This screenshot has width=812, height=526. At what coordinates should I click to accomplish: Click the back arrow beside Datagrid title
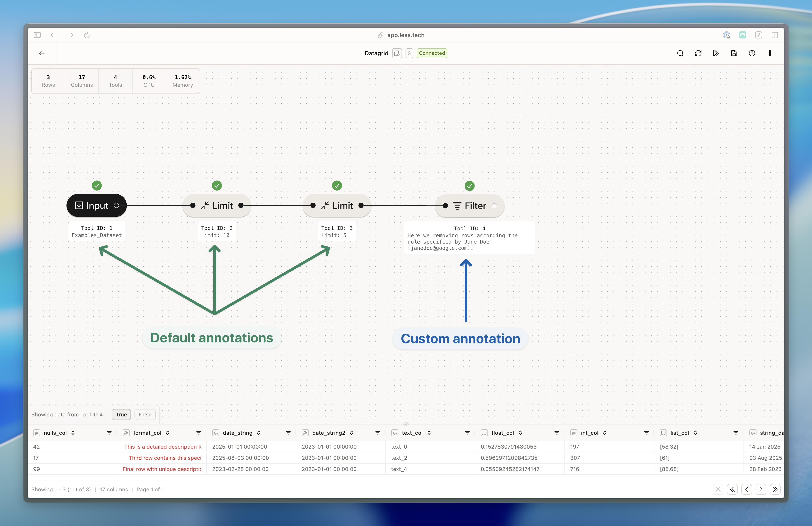pyautogui.click(x=42, y=53)
